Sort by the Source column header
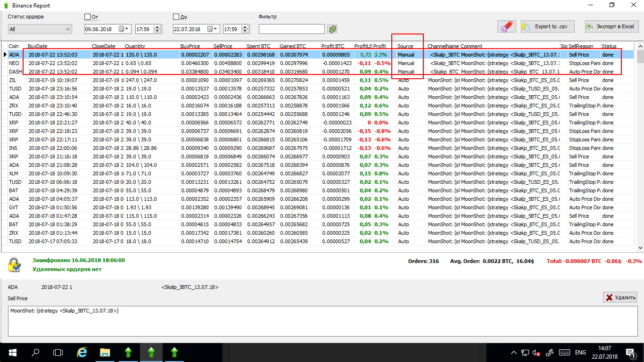The image size is (644, 362). pos(412,46)
